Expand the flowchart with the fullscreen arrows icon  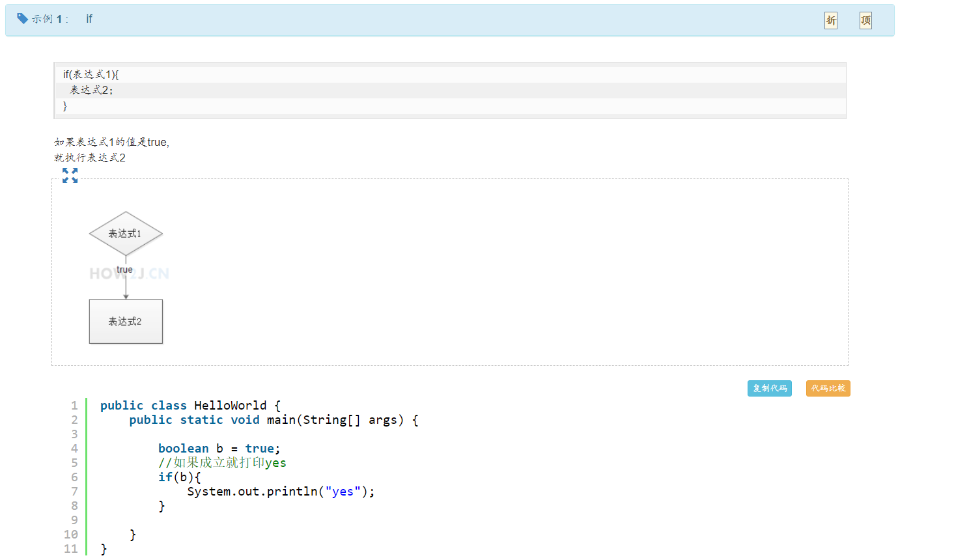pyautogui.click(x=70, y=175)
